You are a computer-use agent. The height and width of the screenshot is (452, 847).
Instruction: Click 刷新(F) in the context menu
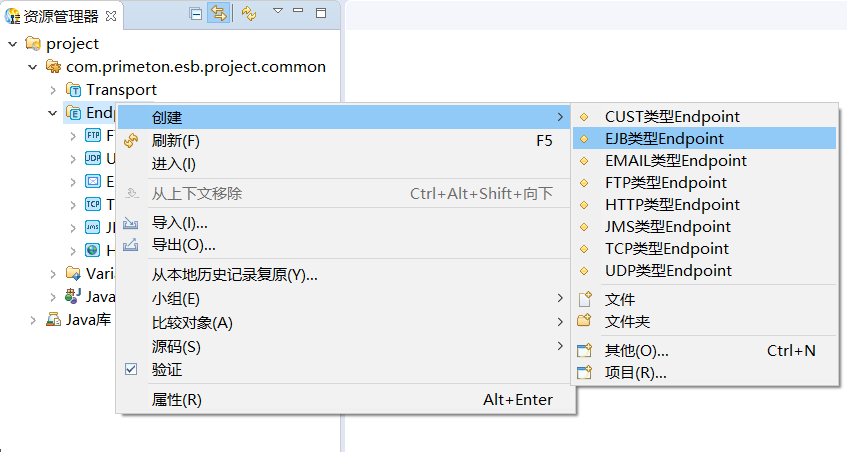176,141
